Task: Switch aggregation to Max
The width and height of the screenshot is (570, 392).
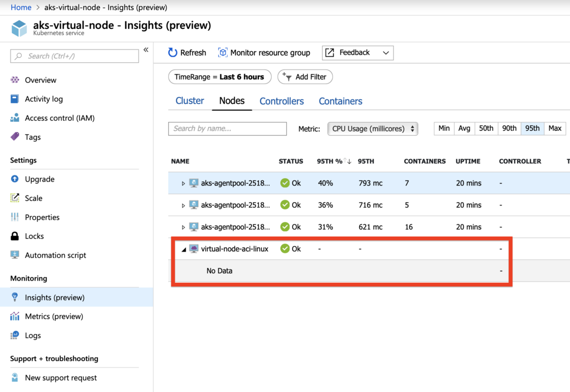Action: click(554, 129)
